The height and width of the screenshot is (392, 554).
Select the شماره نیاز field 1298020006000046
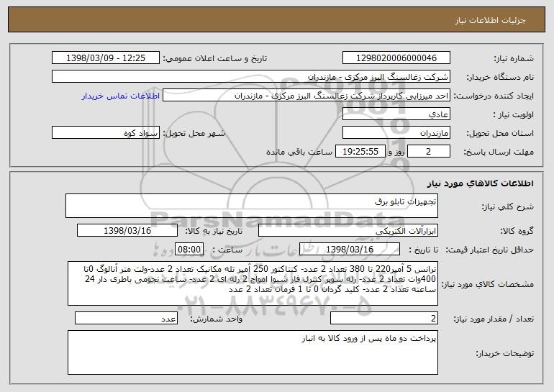coord(396,58)
